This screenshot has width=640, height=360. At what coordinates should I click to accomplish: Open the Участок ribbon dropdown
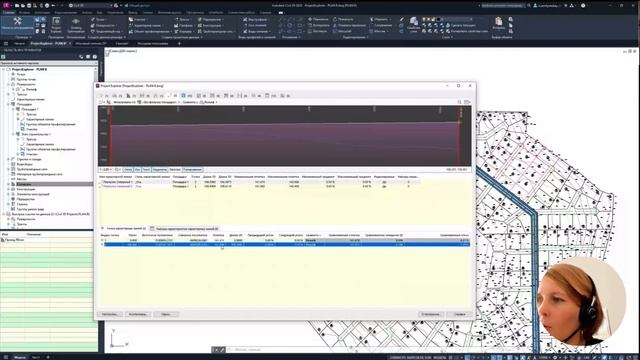click(139, 19)
